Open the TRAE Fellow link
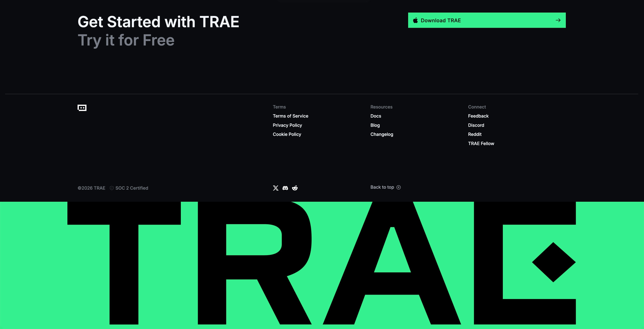The image size is (644, 329). point(481,143)
